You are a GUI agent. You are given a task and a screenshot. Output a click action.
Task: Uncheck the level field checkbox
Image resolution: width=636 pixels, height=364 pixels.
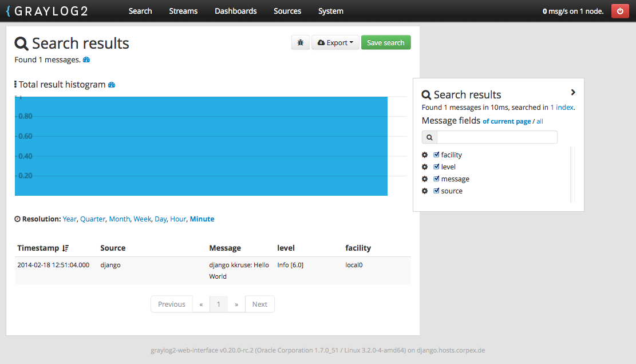(436, 167)
